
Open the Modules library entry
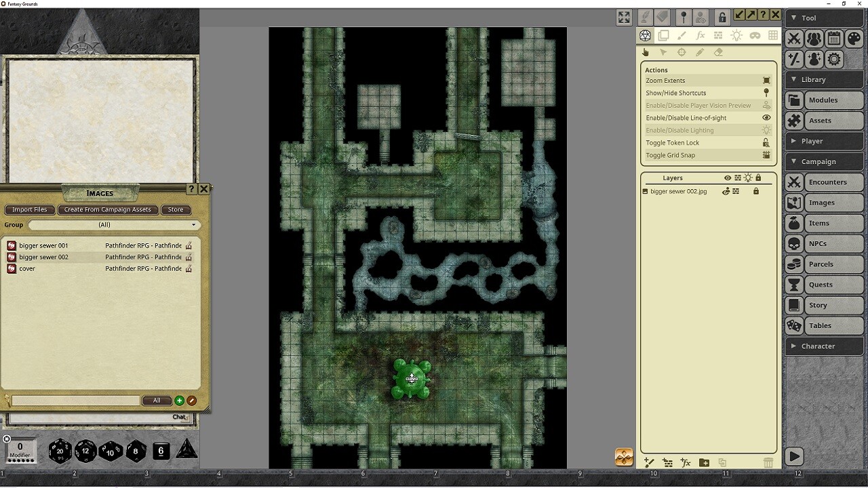[824, 100]
